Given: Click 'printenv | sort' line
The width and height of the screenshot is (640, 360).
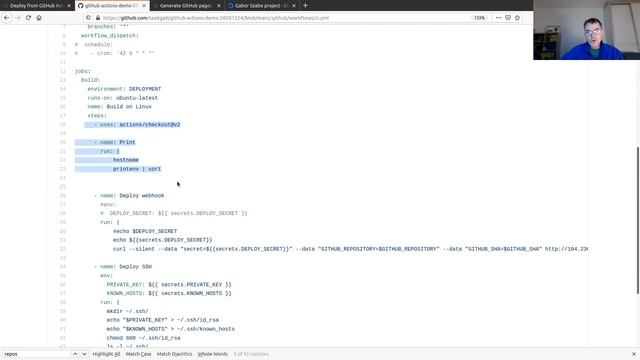Looking at the screenshot, I should tap(137, 169).
